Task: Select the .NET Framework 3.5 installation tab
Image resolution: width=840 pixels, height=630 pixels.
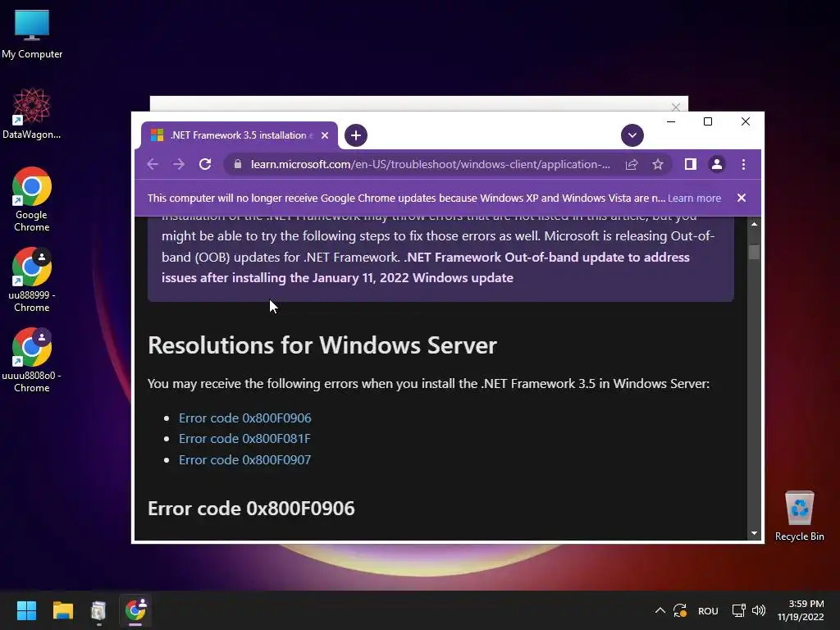Action: pos(240,135)
